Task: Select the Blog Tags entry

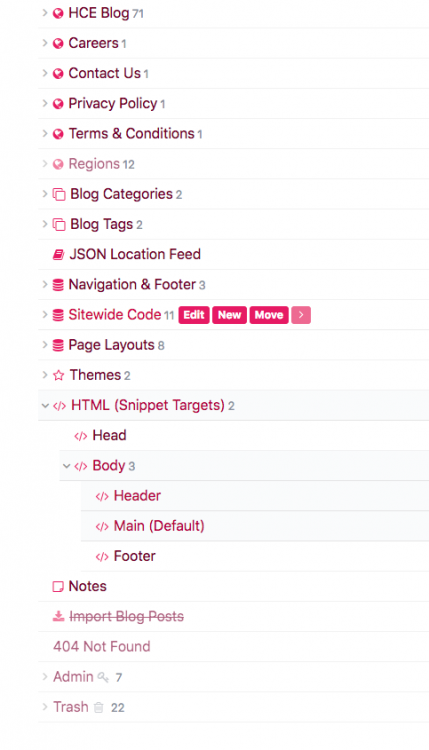Action: [101, 224]
